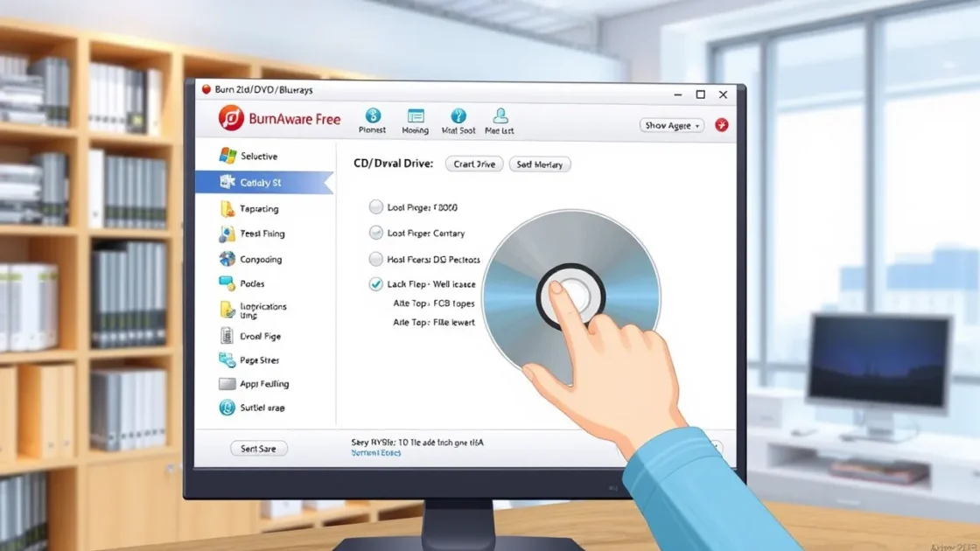
Task: Click the red round icon beside Shov Agere
Action: 722,125
